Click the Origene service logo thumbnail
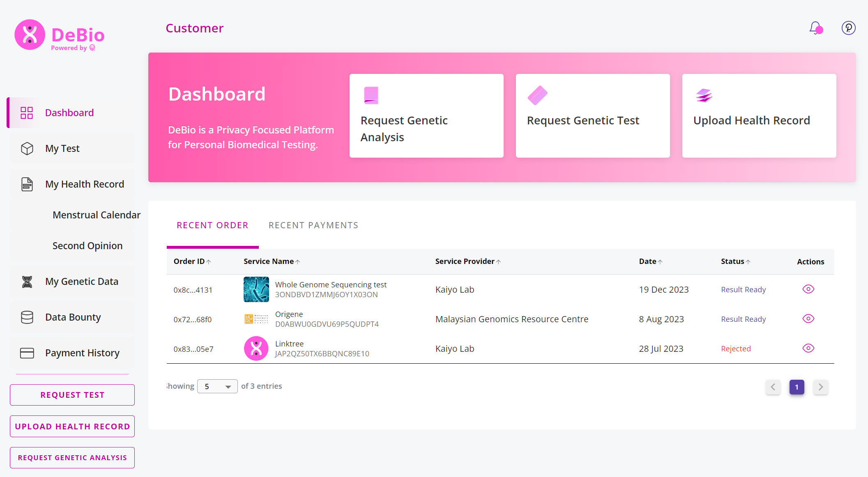 pos(256,319)
